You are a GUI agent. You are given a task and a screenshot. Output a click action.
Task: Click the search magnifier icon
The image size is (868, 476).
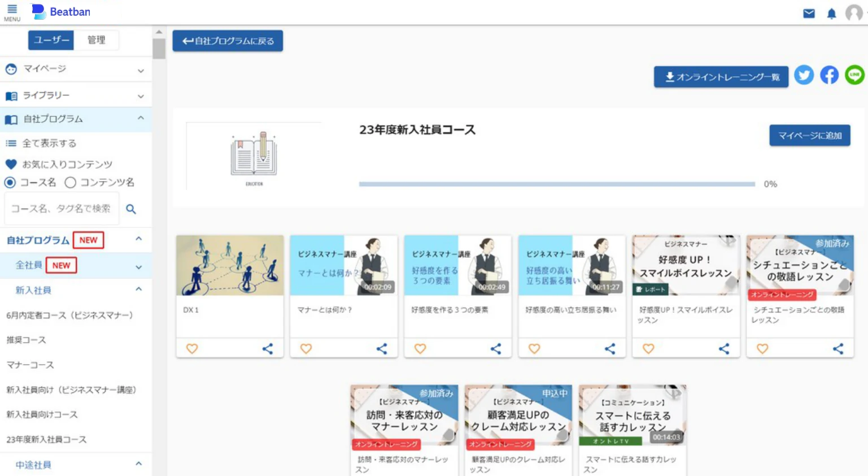tap(131, 209)
